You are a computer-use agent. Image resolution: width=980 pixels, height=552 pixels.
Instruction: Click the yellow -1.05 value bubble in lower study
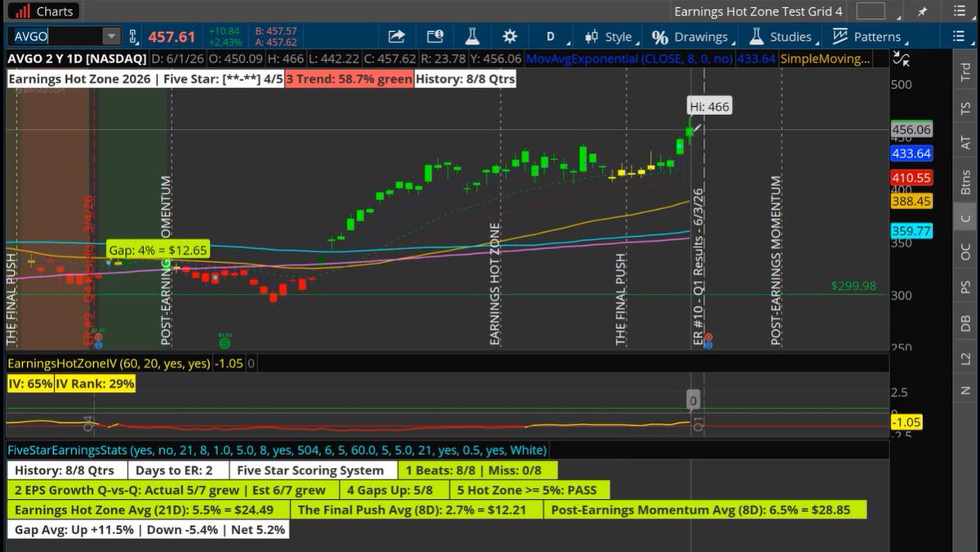point(907,421)
